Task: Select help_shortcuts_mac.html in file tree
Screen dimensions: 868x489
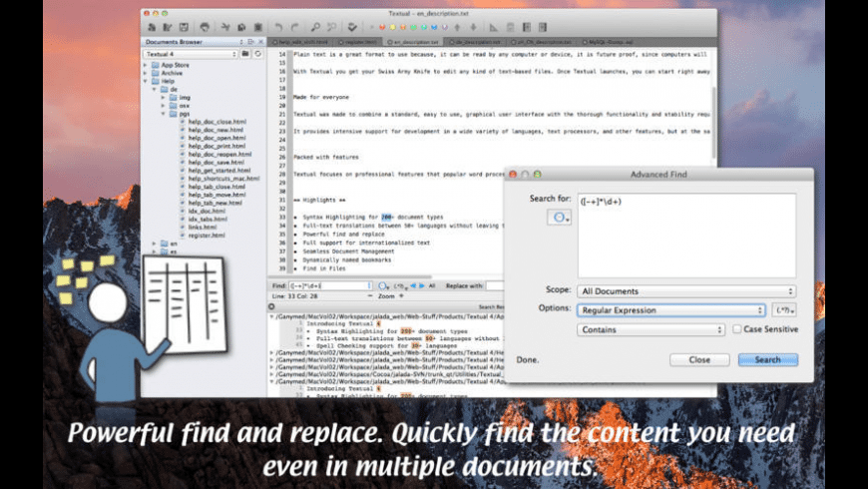Action: (223, 179)
